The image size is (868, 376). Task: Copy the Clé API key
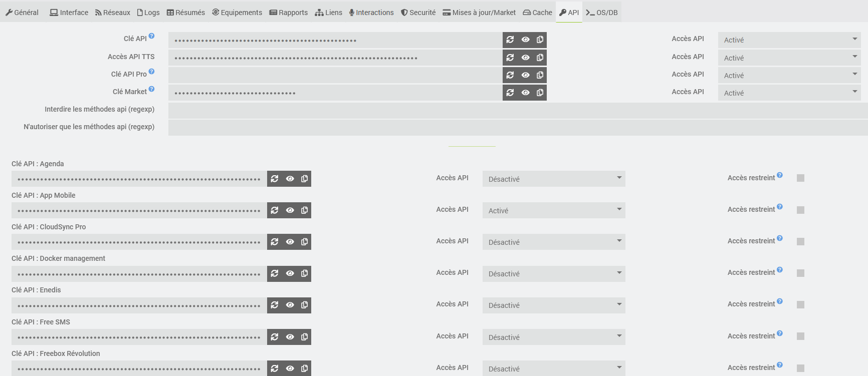pyautogui.click(x=540, y=40)
